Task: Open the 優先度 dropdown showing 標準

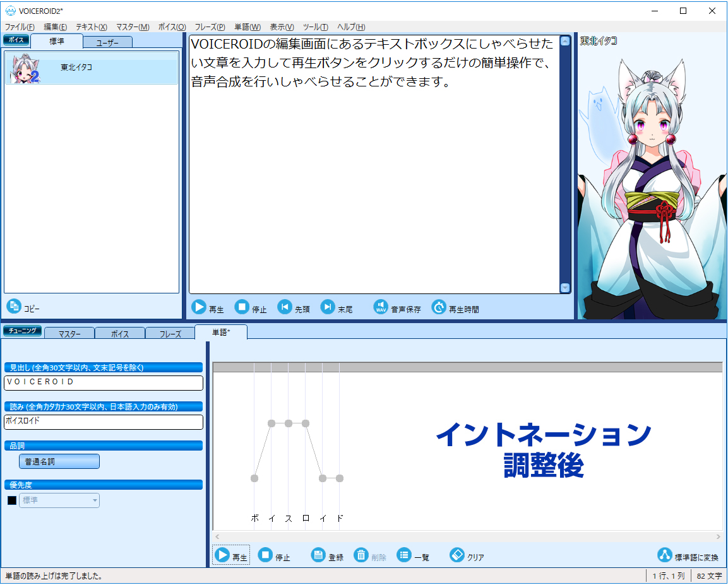Action: [59, 500]
